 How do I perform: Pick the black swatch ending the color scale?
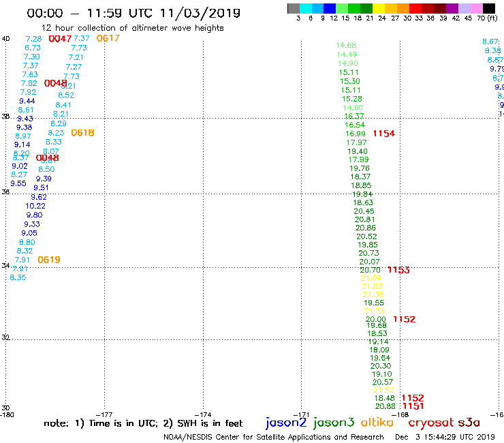click(x=489, y=8)
